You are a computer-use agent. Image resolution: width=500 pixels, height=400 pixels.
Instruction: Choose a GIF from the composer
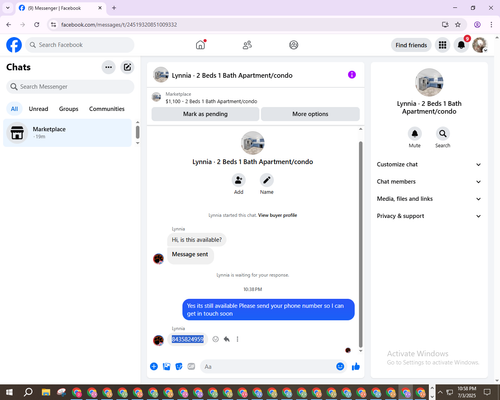coord(191,367)
